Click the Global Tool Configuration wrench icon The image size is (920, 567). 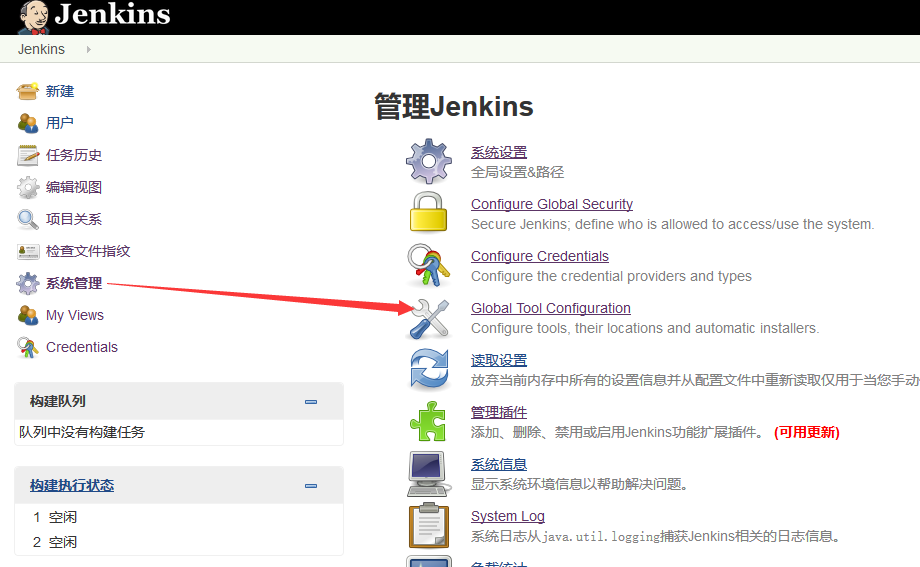429,319
